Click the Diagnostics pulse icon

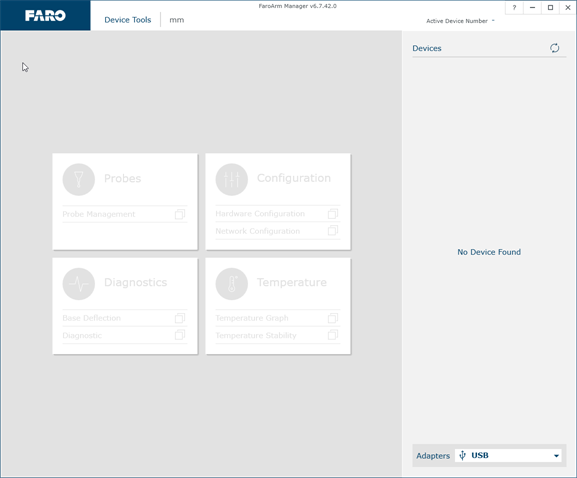[x=79, y=284]
